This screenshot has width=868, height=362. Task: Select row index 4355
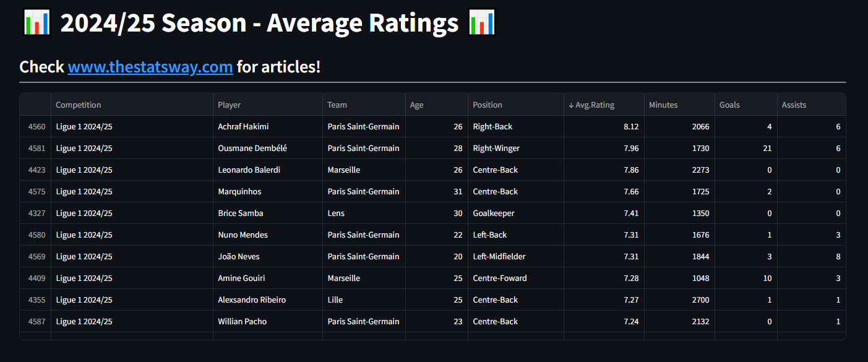coord(35,300)
